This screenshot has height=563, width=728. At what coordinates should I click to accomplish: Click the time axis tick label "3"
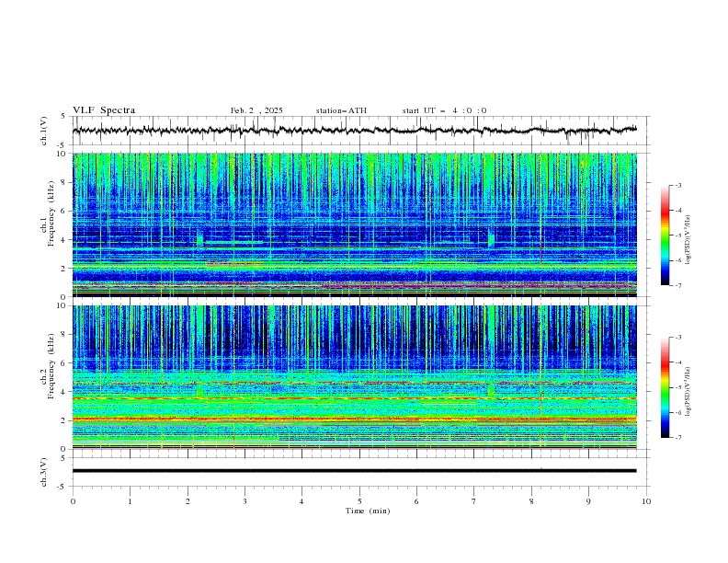coord(245,501)
